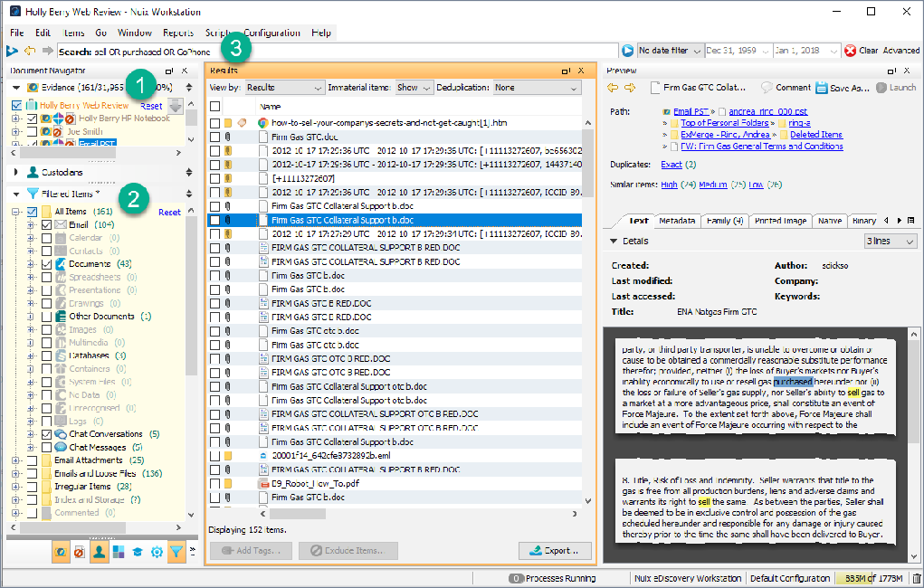924x588 pixels.
Task: Expand the Custodians section
Action: 16,172
